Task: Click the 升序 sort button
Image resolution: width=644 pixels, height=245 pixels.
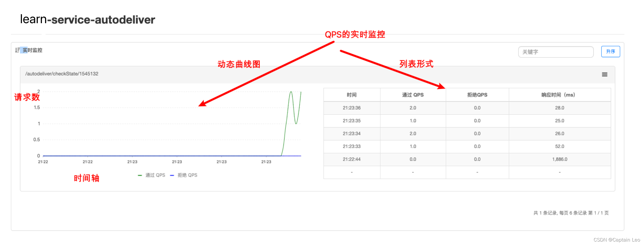Action: click(x=611, y=51)
